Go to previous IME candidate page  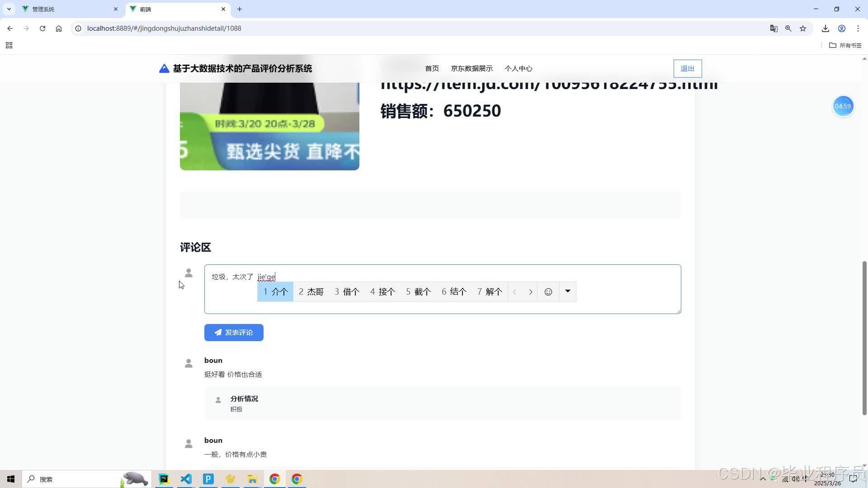(x=514, y=292)
